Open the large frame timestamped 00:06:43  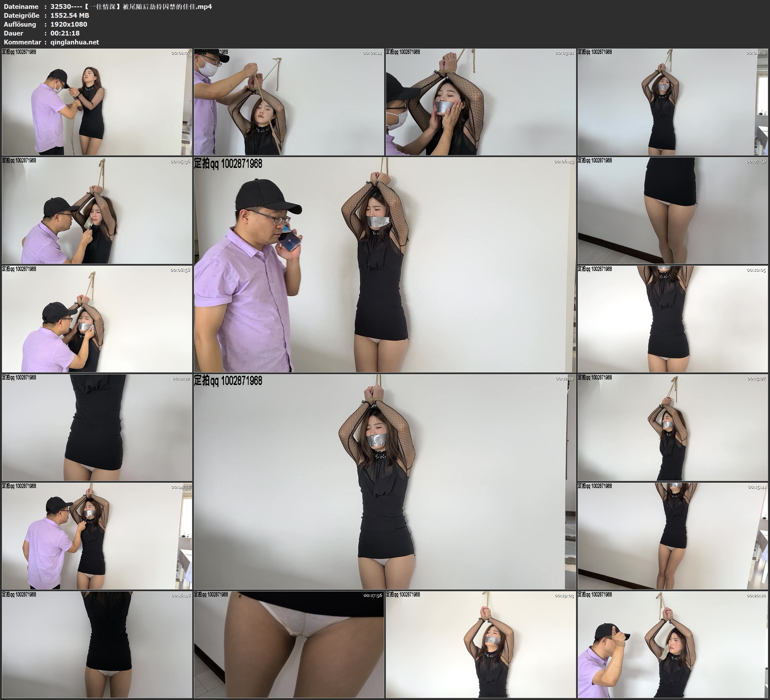coord(385,264)
